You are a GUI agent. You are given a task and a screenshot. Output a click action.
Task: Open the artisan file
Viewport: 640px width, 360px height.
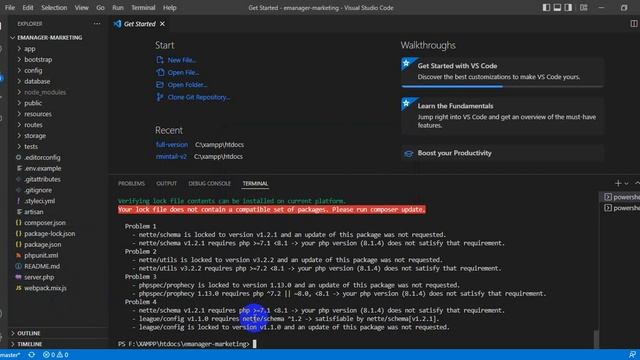point(33,212)
